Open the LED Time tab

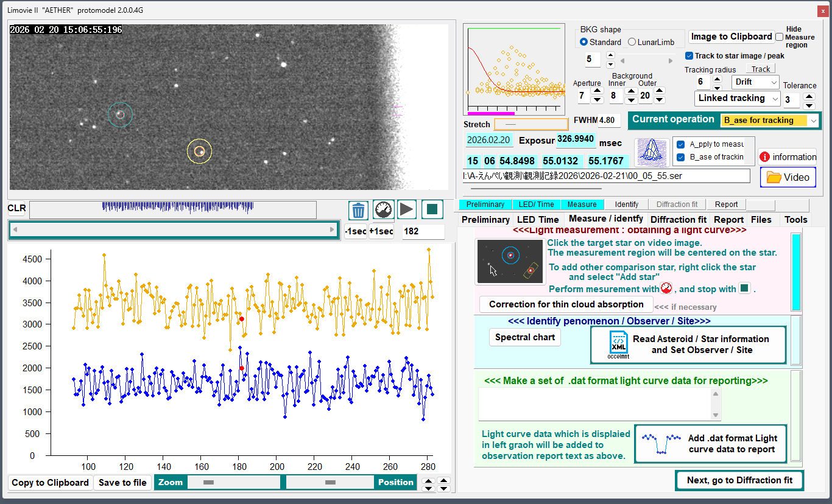(x=537, y=220)
